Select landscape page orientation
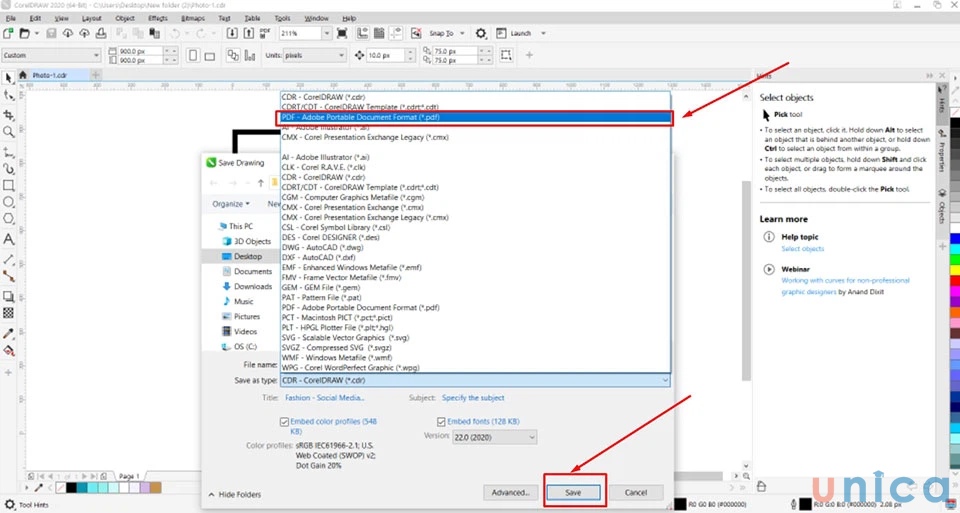 (210, 56)
